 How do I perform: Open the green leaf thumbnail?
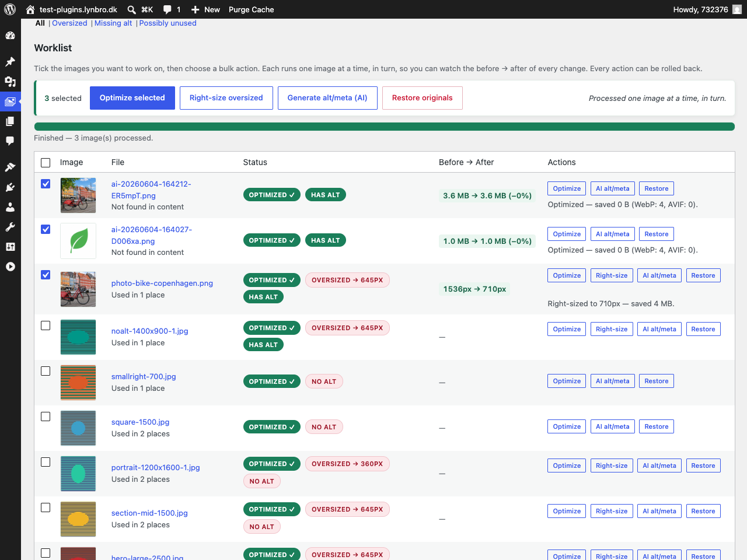click(x=78, y=241)
